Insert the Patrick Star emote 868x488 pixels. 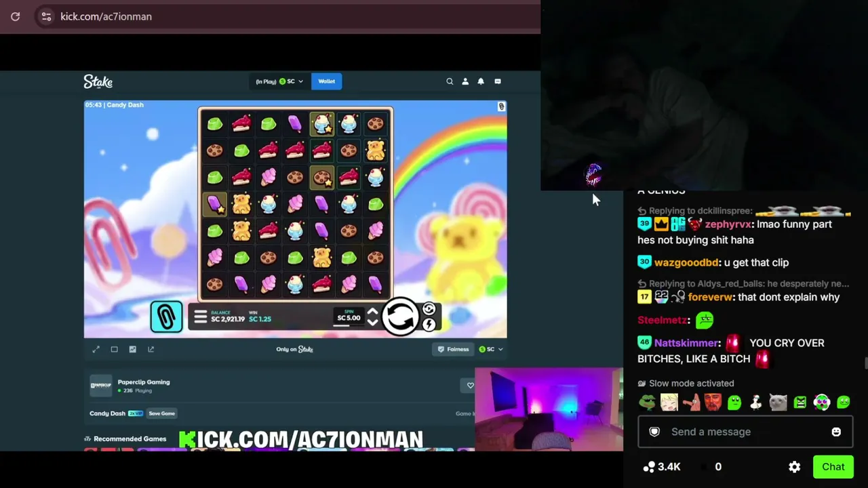pyautogui.click(x=691, y=403)
